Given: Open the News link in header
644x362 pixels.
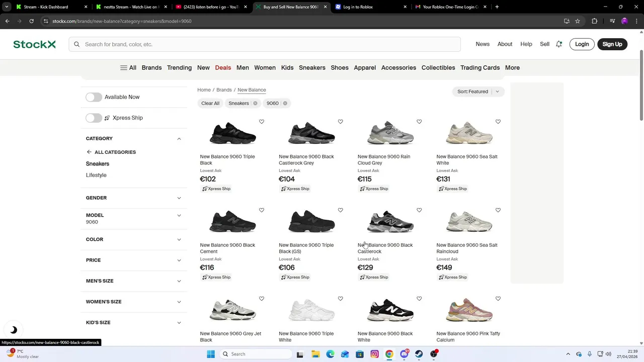Looking at the screenshot, I should coord(482,44).
